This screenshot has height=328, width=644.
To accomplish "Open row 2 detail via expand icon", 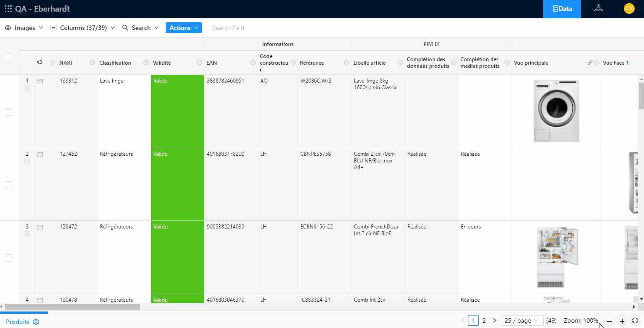I will [27, 161].
